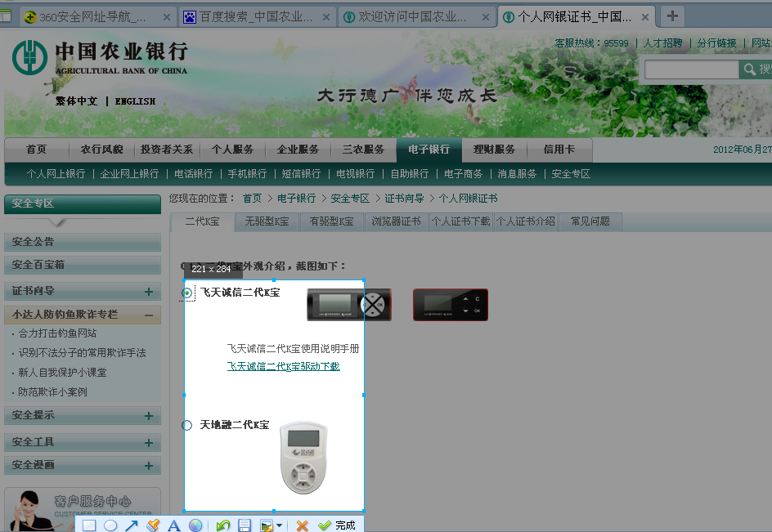Screen dimensions: 772x532
Task: Select the ellipse drawing tool
Action: coord(110,525)
